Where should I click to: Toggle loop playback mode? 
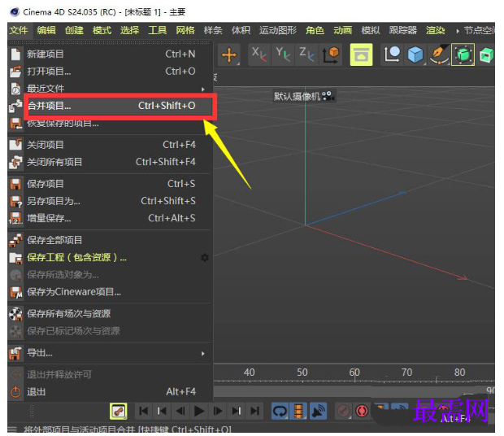(280, 412)
